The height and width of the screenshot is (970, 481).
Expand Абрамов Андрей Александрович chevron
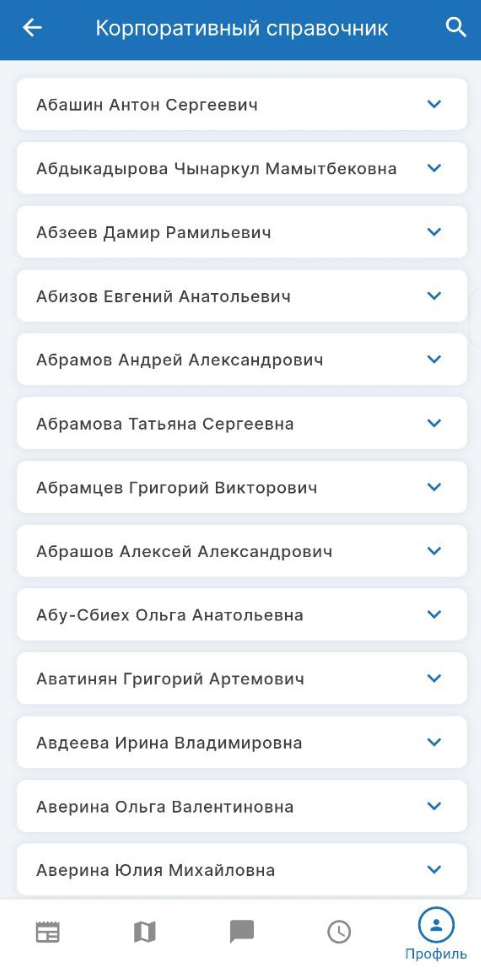click(x=435, y=359)
